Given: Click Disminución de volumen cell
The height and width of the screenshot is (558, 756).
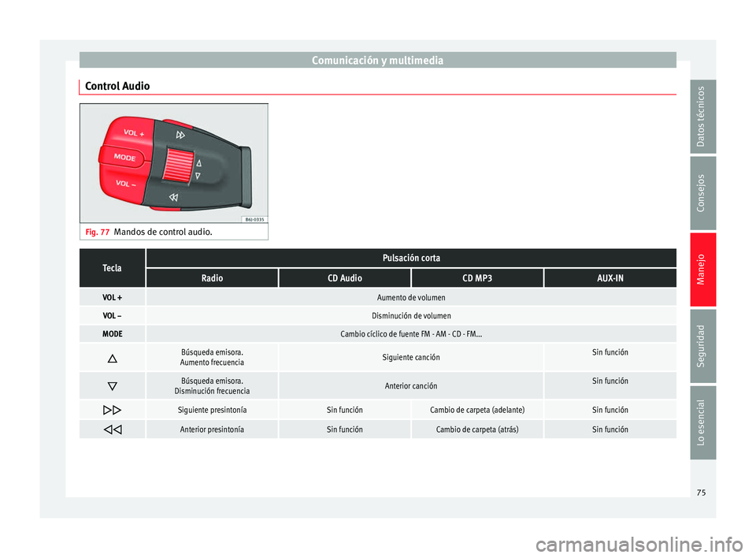Looking at the screenshot, I should click(x=411, y=316).
